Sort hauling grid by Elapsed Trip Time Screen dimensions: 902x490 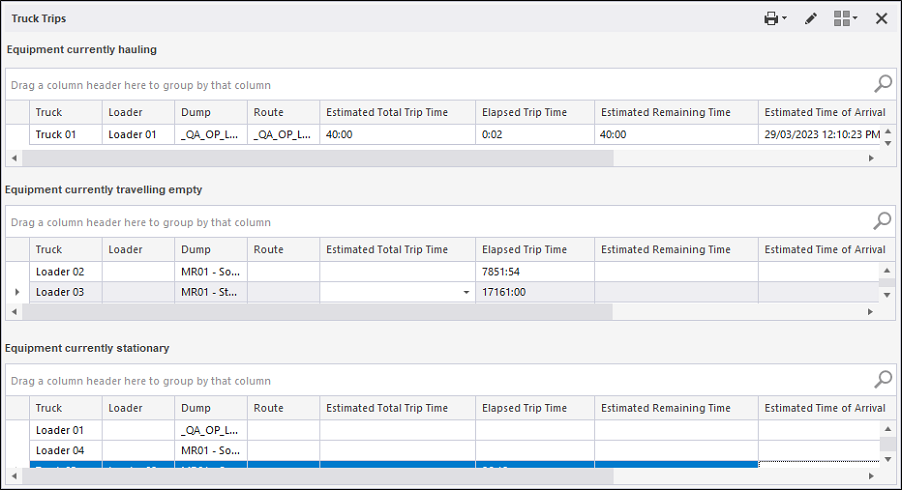coord(535,112)
